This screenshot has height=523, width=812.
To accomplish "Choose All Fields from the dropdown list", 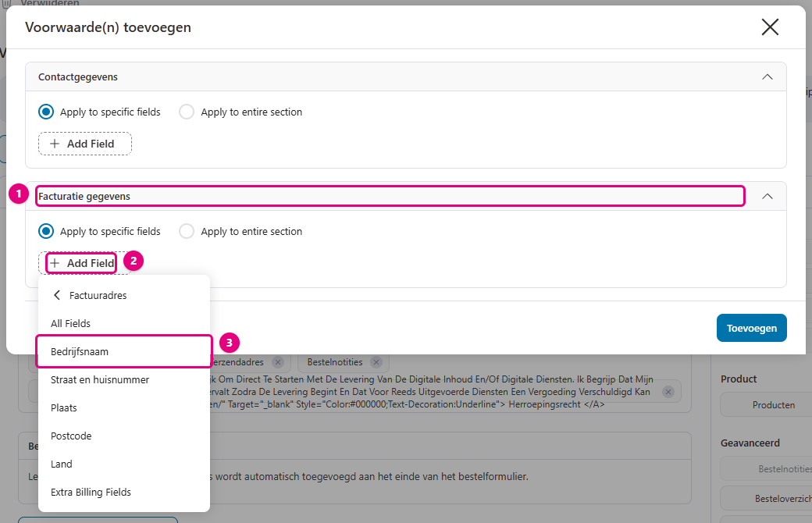I will click(x=124, y=324).
